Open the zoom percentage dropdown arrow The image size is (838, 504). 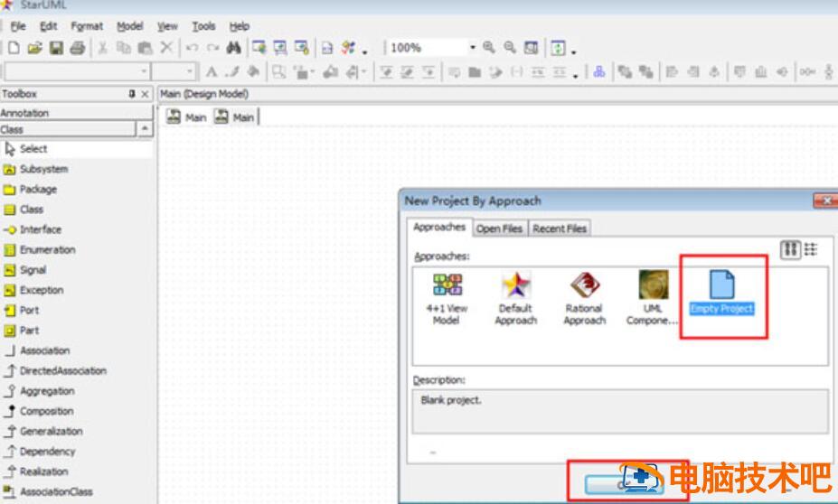click(473, 48)
